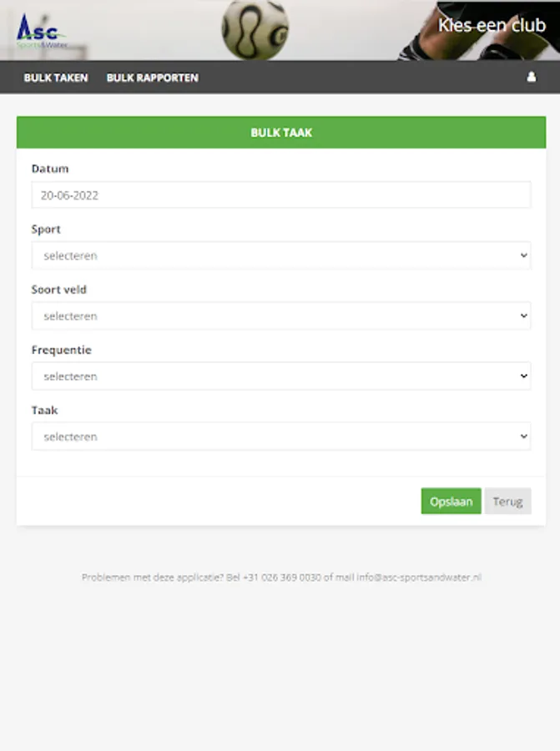Open the user account icon
Image resolution: width=560 pixels, height=751 pixels.
tap(531, 77)
